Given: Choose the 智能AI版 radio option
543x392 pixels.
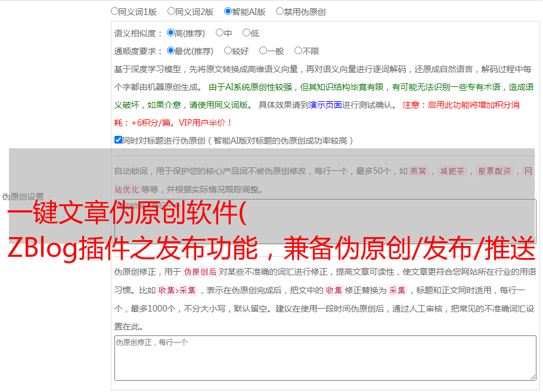Looking at the screenshot, I should pos(228,11).
